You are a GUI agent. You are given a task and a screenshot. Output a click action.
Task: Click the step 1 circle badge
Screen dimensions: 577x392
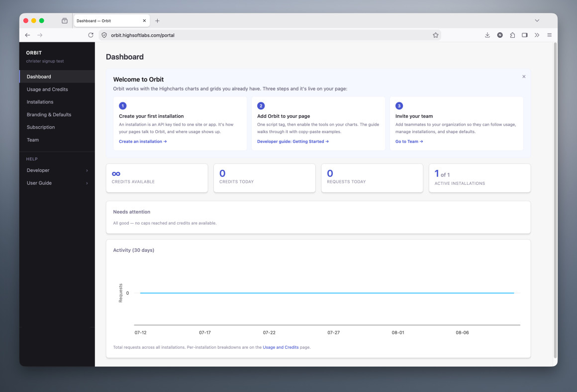(x=122, y=106)
